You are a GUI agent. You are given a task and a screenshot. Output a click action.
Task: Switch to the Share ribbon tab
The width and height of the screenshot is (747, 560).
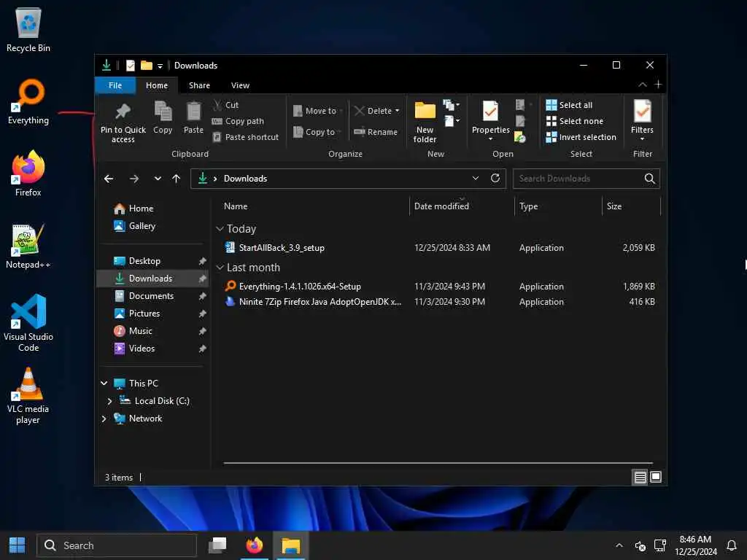(199, 85)
